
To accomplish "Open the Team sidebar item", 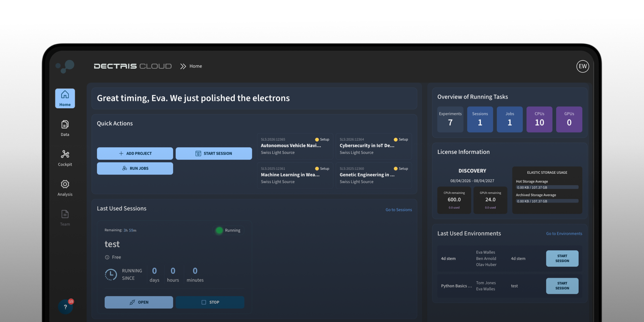I will tap(65, 218).
